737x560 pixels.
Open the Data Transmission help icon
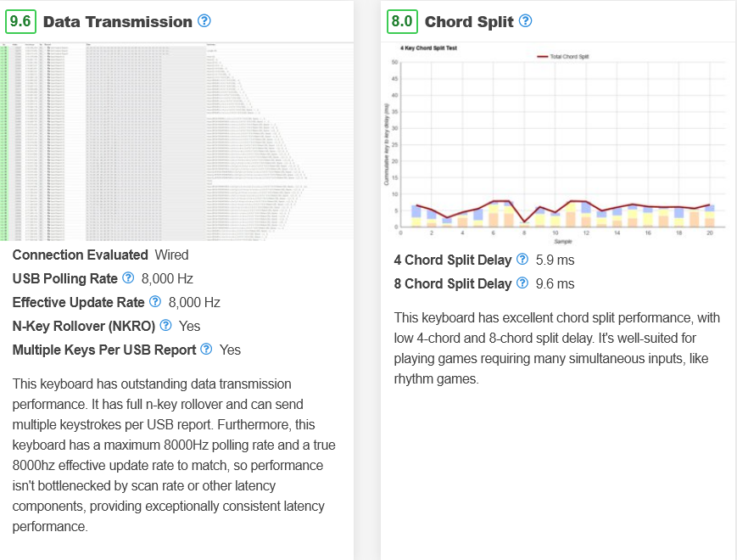pyautogui.click(x=204, y=21)
